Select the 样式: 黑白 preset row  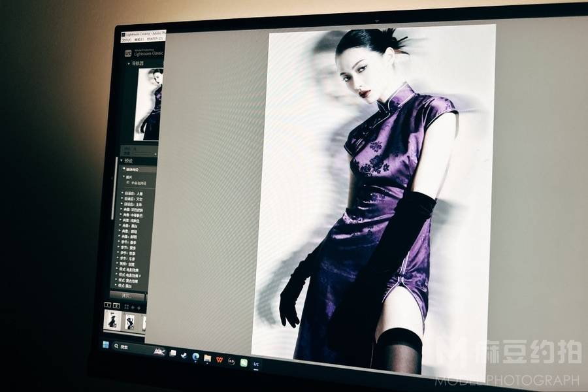point(123,286)
